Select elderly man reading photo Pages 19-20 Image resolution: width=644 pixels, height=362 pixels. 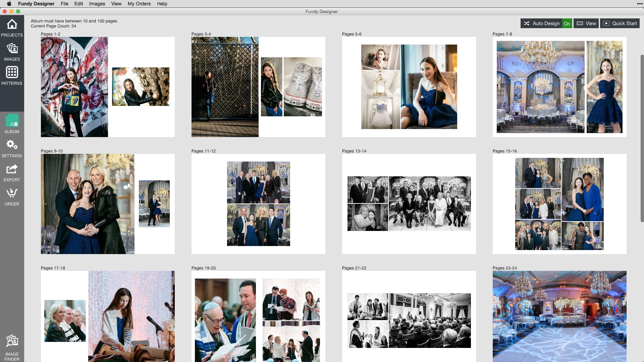pos(225,320)
